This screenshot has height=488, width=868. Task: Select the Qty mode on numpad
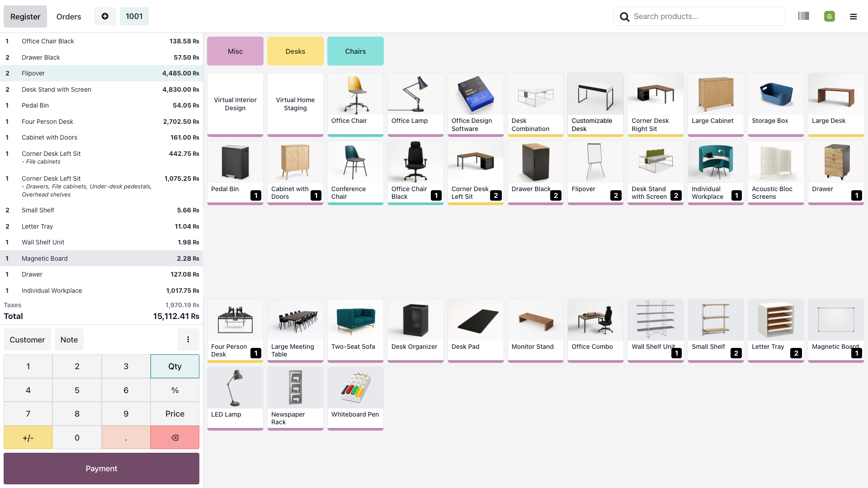(175, 366)
